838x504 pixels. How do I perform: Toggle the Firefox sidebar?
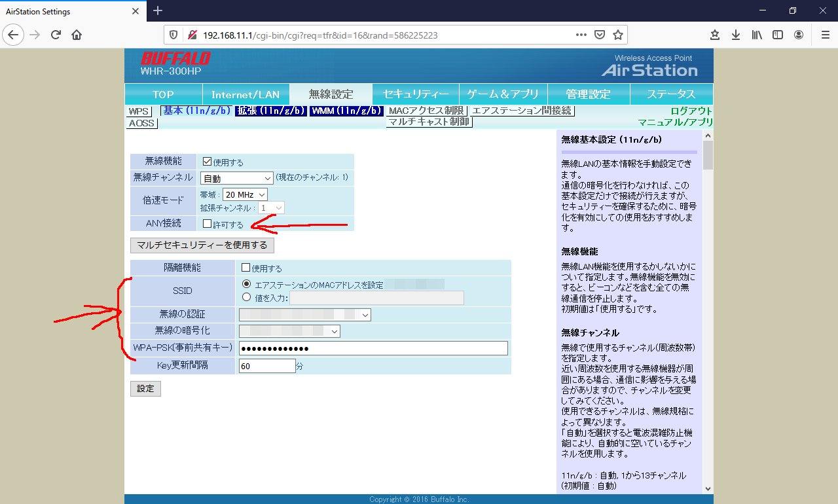tap(778, 35)
